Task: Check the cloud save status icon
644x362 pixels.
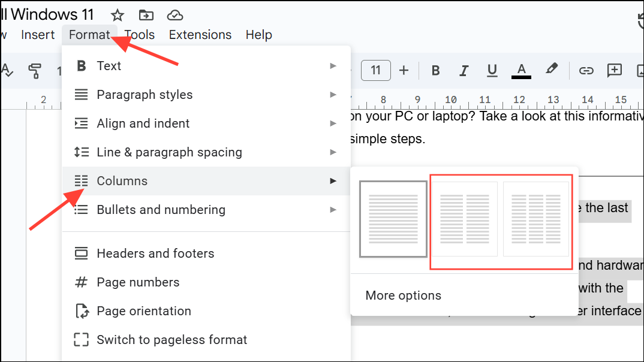Action: (174, 15)
